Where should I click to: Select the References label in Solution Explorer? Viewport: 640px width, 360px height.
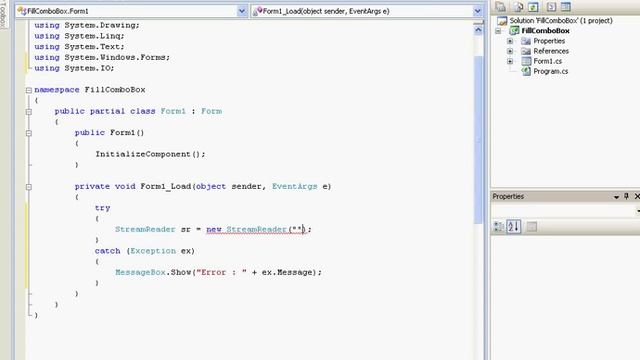(551, 51)
